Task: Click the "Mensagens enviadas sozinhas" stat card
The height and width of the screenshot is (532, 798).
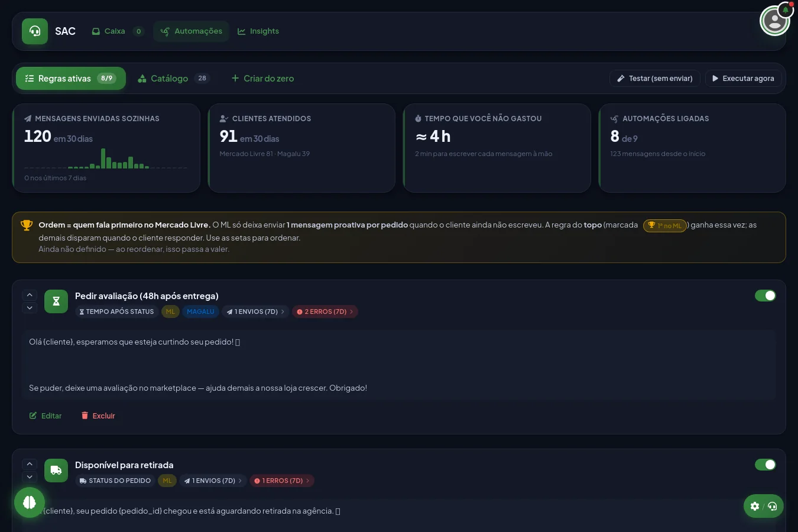Action: tap(106, 148)
